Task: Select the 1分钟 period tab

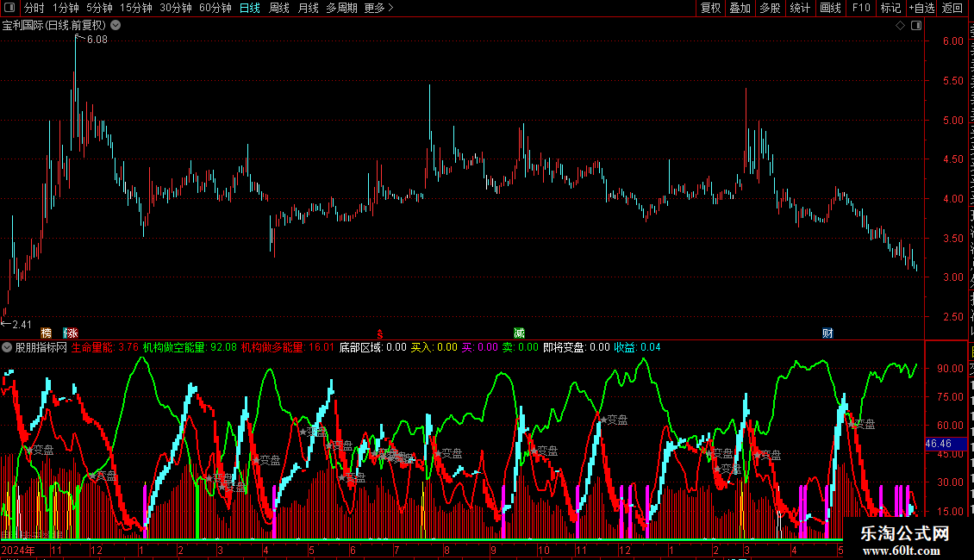Action: click(x=66, y=8)
